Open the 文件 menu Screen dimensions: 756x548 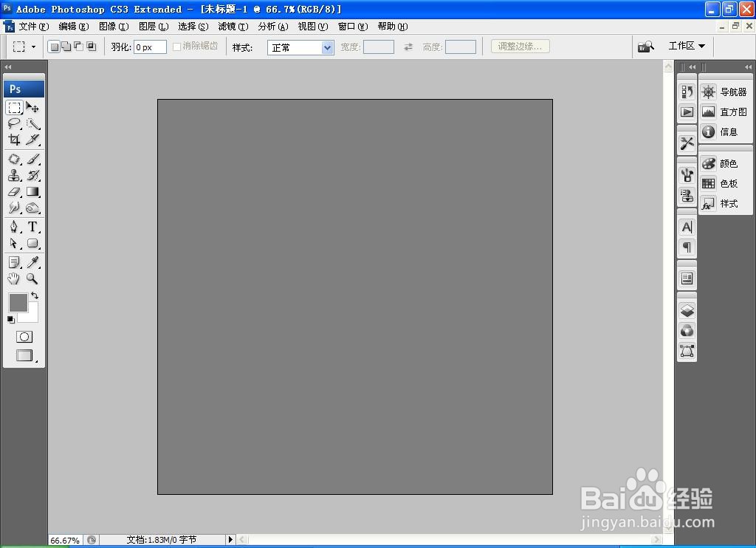coord(34,27)
